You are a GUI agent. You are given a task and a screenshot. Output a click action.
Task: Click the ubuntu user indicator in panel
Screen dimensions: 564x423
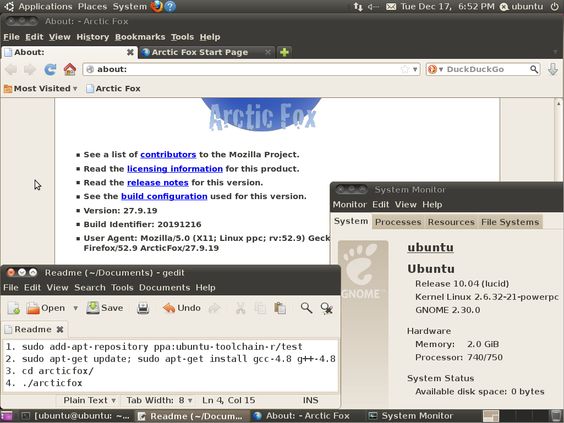(x=521, y=6)
